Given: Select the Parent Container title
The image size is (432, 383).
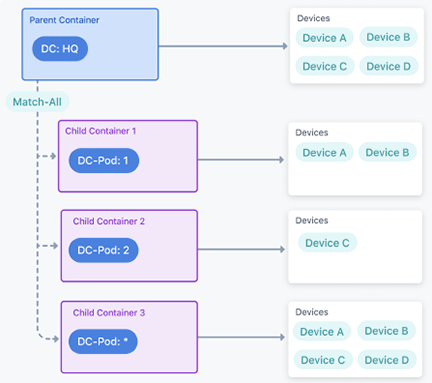Looking at the screenshot, I should pyautogui.click(x=64, y=20).
